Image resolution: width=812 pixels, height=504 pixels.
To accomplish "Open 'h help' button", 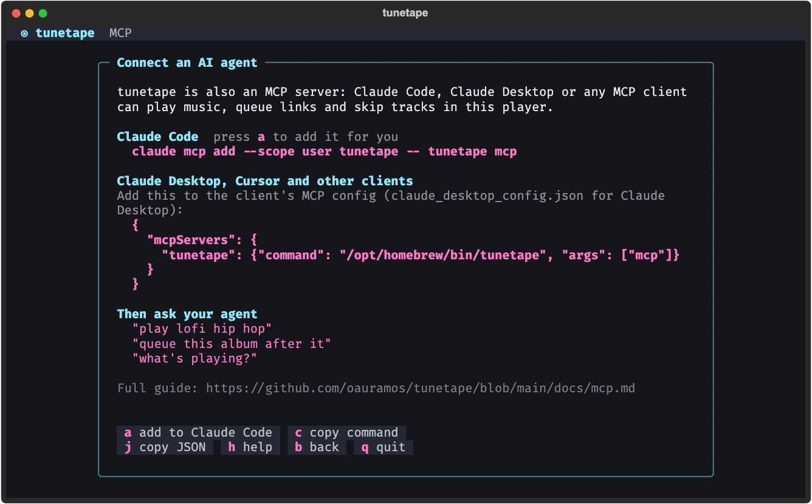I will 250,448.
